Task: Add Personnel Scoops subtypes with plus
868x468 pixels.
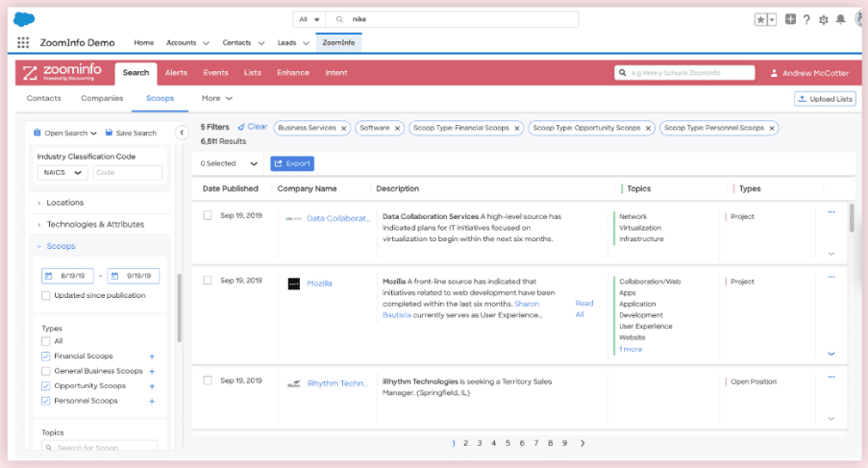Action: point(152,402)
